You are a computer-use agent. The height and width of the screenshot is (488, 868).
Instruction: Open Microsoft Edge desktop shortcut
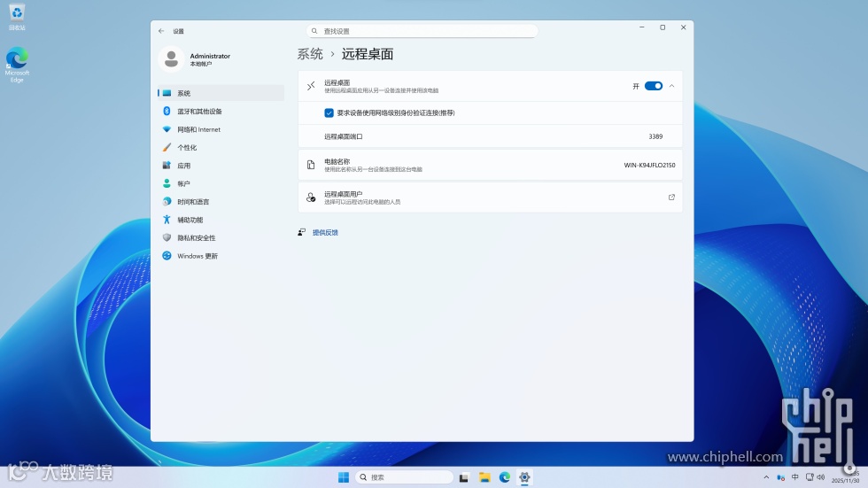pyautogui.click(x=17, y=65)
